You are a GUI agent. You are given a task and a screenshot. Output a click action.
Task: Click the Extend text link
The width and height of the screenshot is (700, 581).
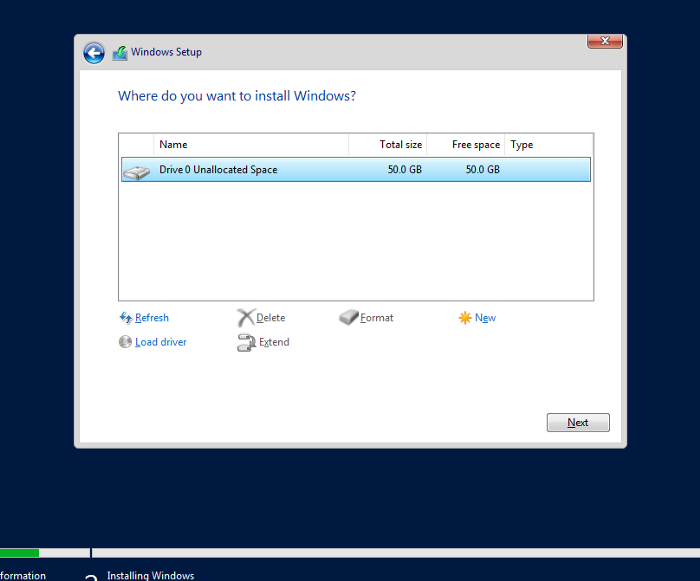(274, 342)
